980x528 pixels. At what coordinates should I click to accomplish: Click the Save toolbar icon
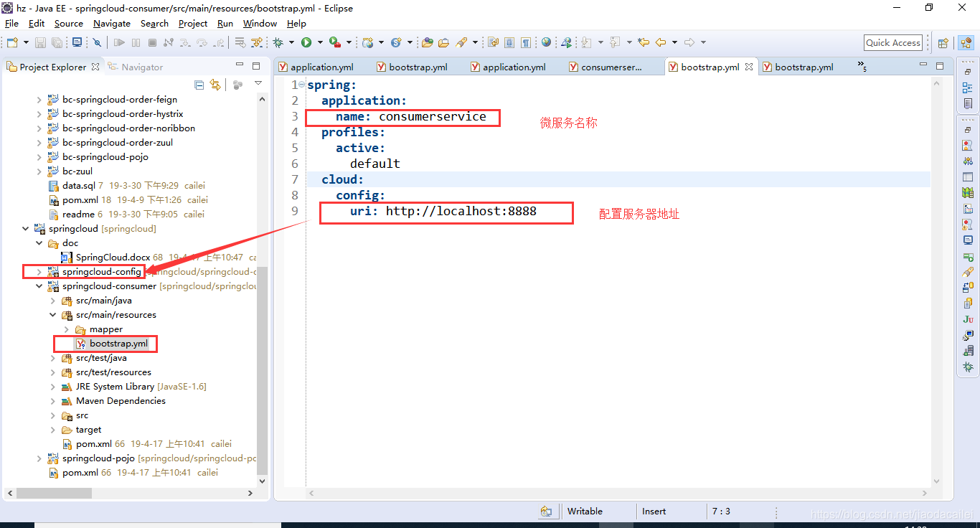coord(41,43)
